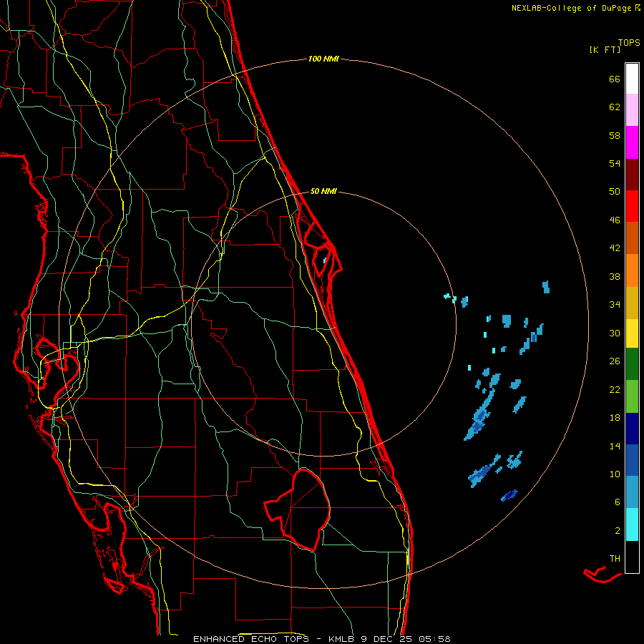Image resolution: width=644 pixels, height=644 pixels.
Task: Pick the cyan legend swatch
Action: click(632, 524)
